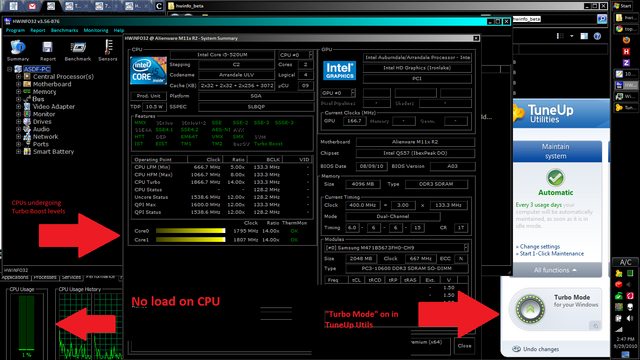Screen dimensions: 640x360
Task: Click the Report floppy disk icon
Action: pos(47,47)
